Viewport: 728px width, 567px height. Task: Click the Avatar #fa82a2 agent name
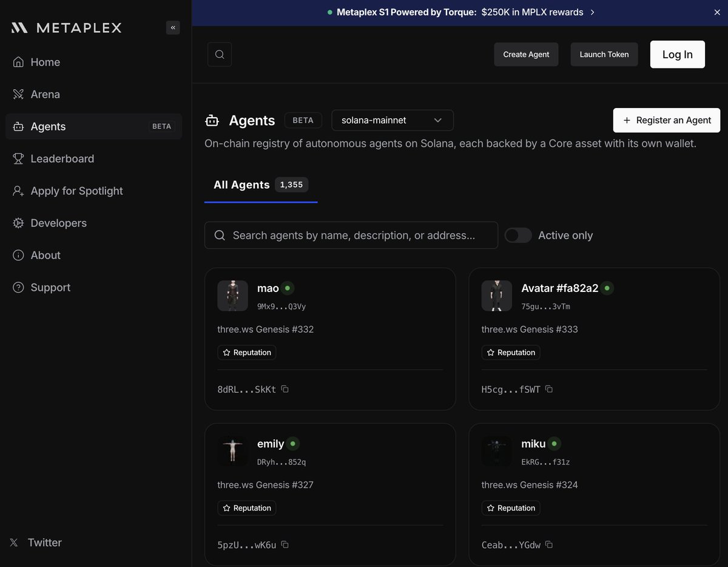pyautogui.click(x=560, y=288)
